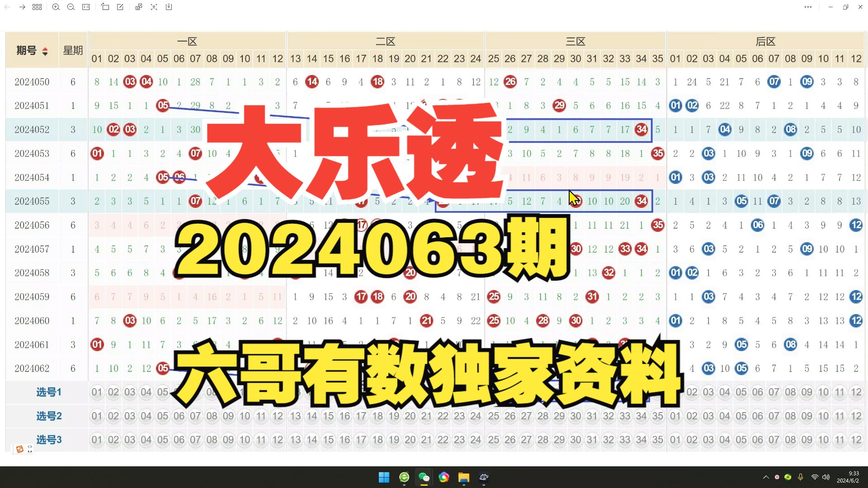Rotate the image
This screenshot has width=868, height=488.
pyautogui.click(x=105, y=7)
